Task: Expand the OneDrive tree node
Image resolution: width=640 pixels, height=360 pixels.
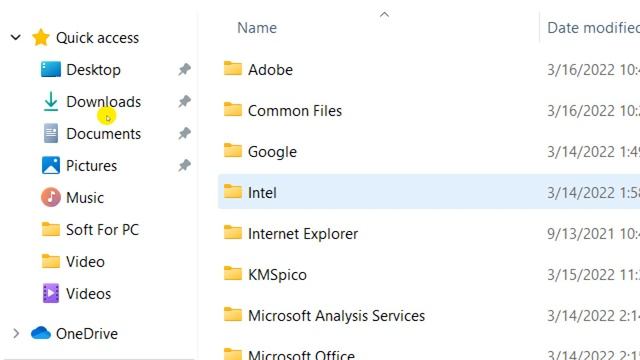Action: [16, 333]
